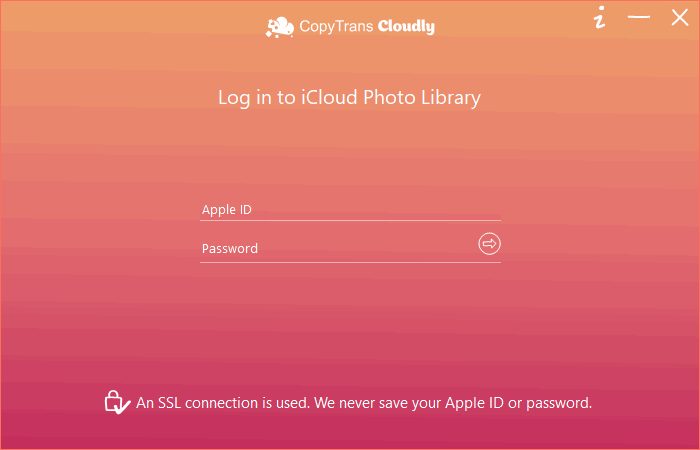Screen dimensions: 700x450
Task: Click "Log in to" at heading start
Action: pyautogui.click(x=257, y=98)
